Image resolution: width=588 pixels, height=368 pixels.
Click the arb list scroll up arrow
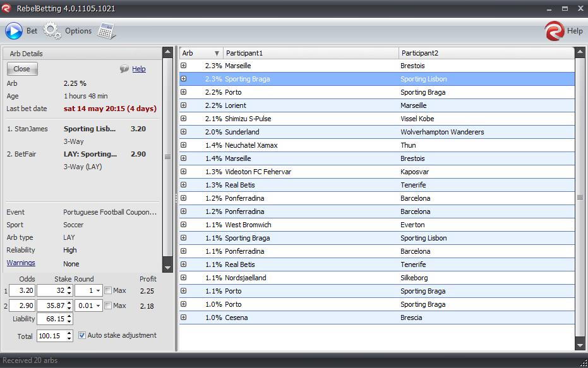[x=580, y=52]
